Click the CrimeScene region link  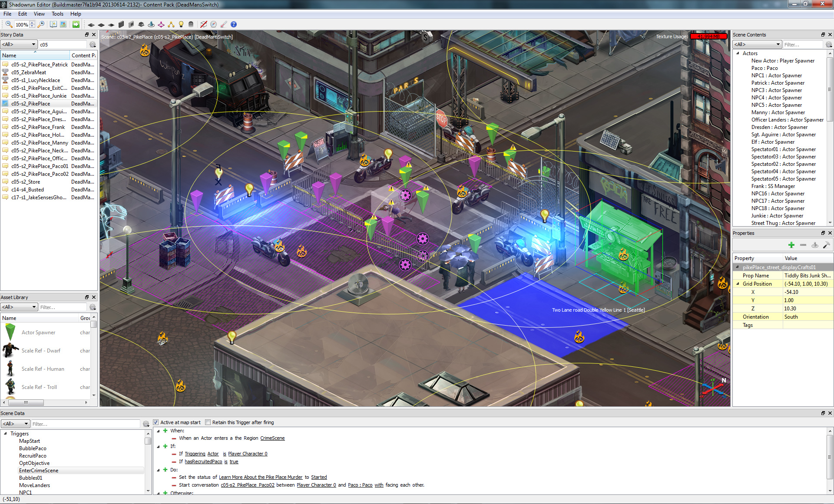point(272,438)
